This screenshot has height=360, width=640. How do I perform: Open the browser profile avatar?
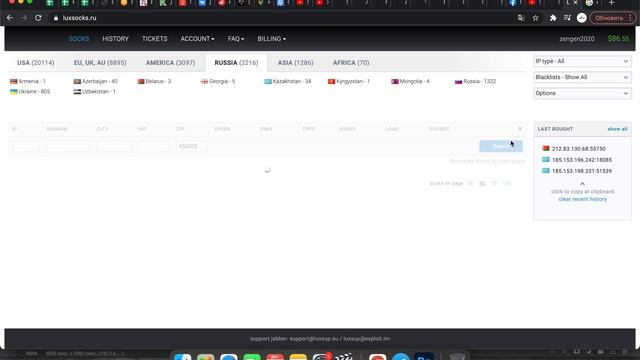(x=582, y=18)
